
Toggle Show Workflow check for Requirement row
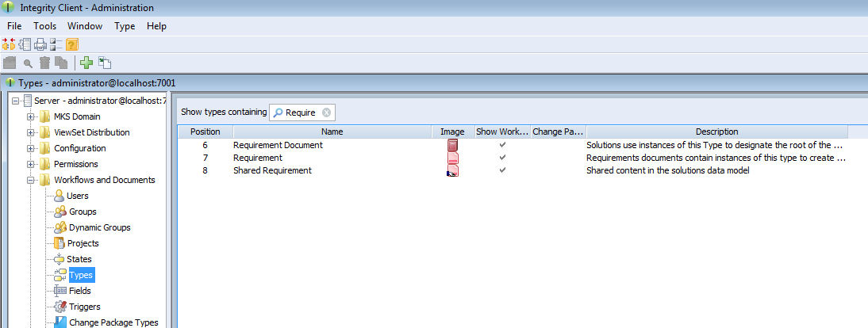502,158
